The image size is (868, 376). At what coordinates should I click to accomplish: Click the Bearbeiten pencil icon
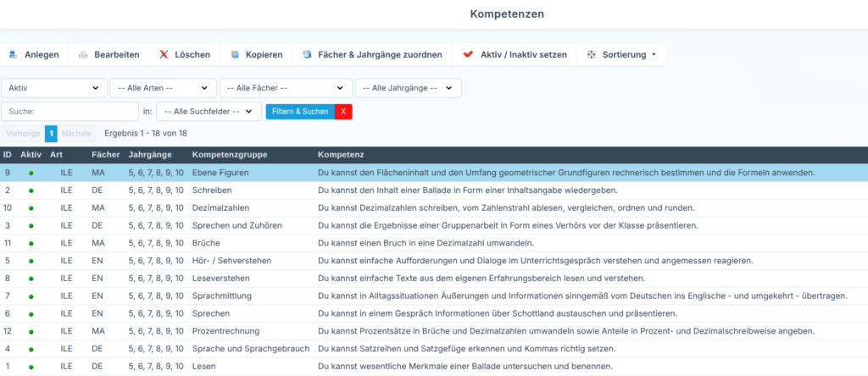coord(83,55)
